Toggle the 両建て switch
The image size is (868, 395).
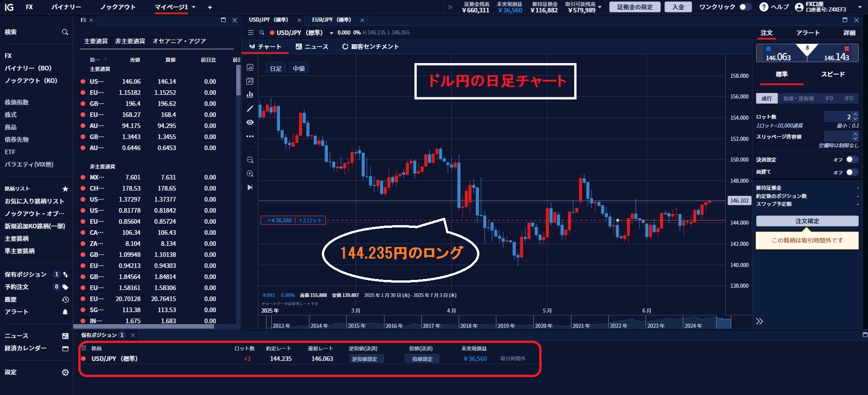(x=852, y=172)
